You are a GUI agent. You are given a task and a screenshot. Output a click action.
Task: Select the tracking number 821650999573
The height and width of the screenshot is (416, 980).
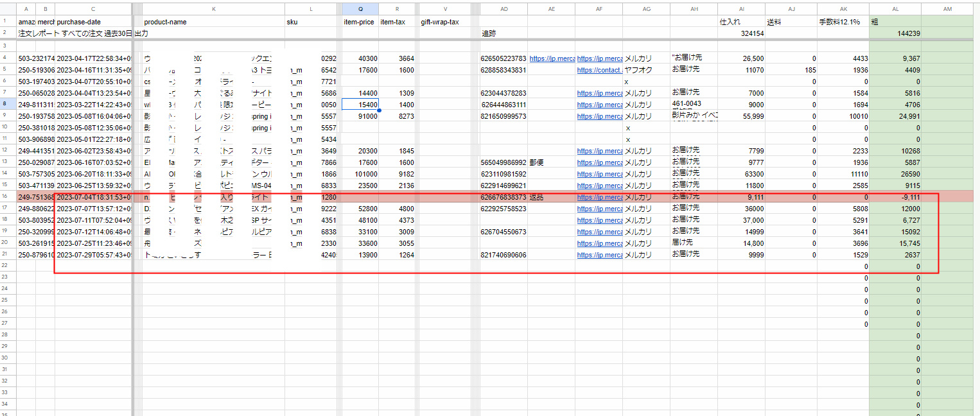click(x=503, y=116)
